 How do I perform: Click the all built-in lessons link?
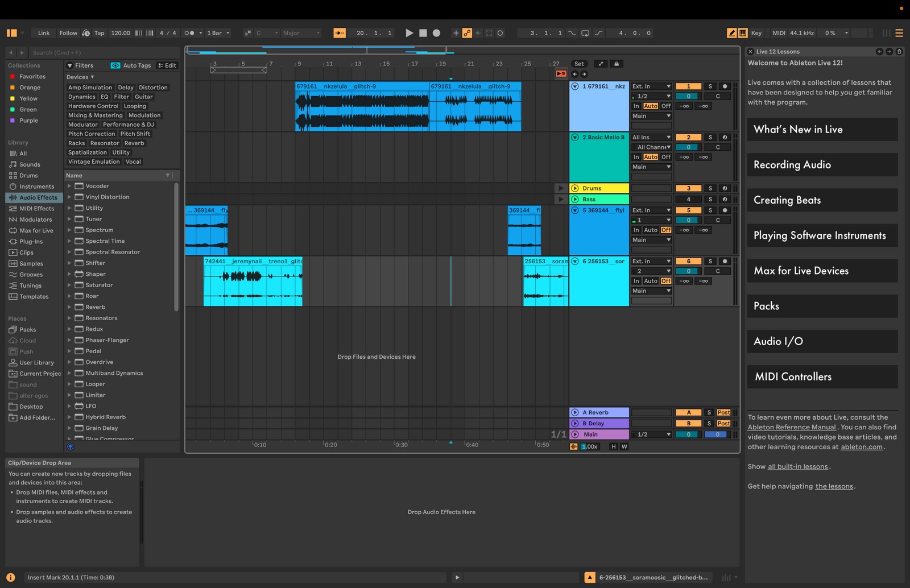point(798,466)
